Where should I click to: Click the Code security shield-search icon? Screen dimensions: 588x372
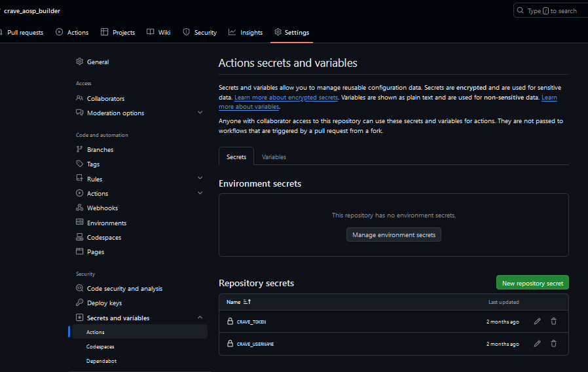click(79, 288)
